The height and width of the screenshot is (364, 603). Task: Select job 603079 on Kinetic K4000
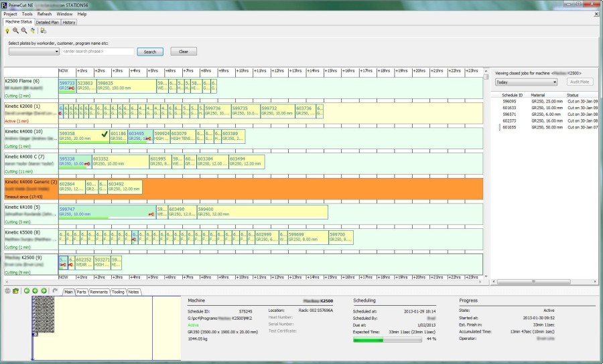coord(183,136)
